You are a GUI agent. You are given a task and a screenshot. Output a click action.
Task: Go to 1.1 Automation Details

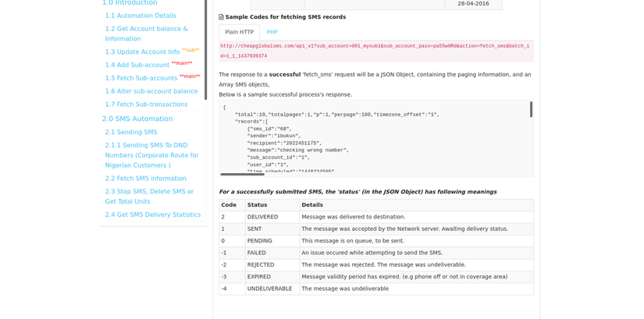click(141, 16)
